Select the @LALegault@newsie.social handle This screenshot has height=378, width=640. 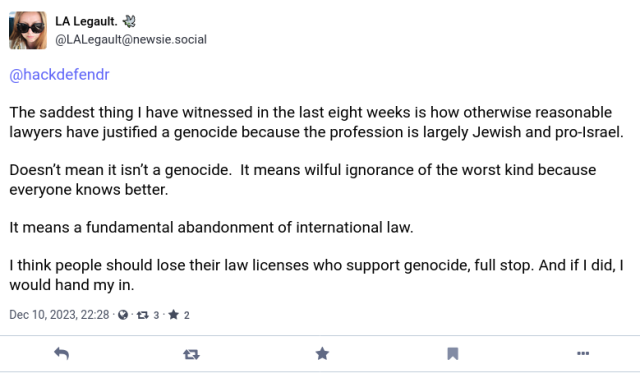(131, 40)
